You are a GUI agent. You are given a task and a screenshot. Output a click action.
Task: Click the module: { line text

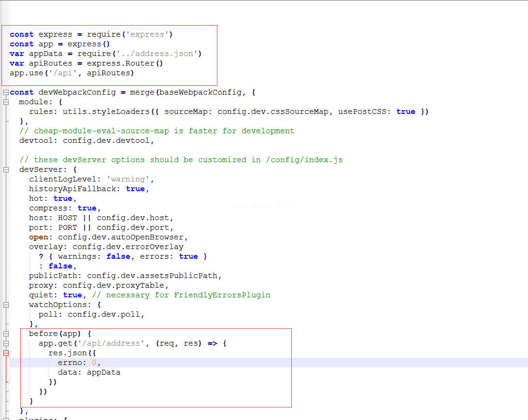41,102
